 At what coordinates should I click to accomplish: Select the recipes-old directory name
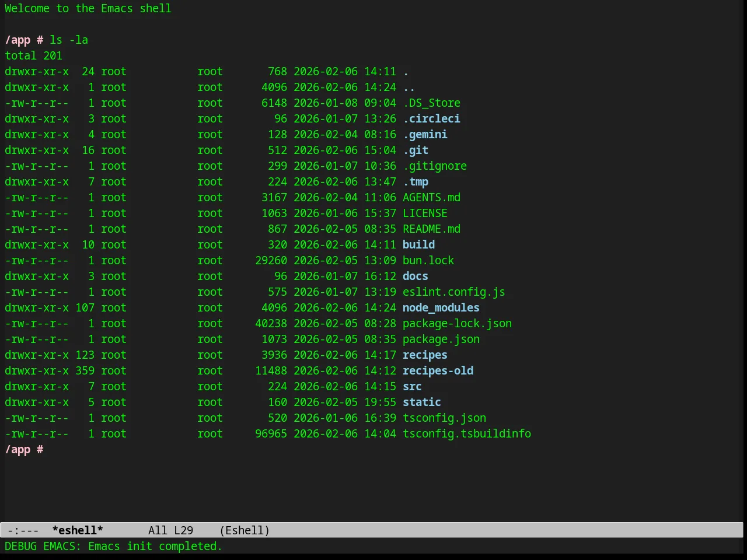pos(438,371)
